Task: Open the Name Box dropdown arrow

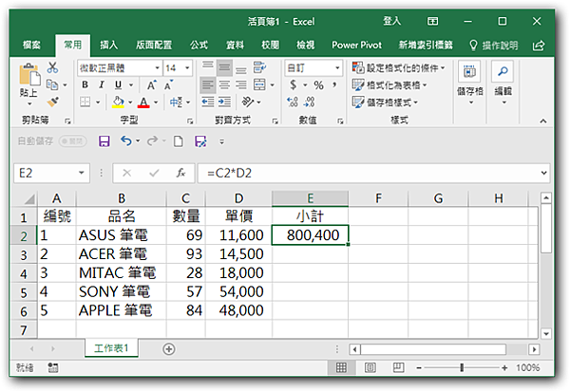Action: [82, 173]
